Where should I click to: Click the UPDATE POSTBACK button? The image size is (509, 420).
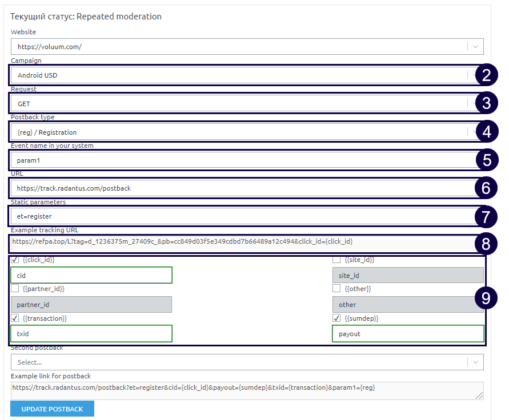pos(52,409)
